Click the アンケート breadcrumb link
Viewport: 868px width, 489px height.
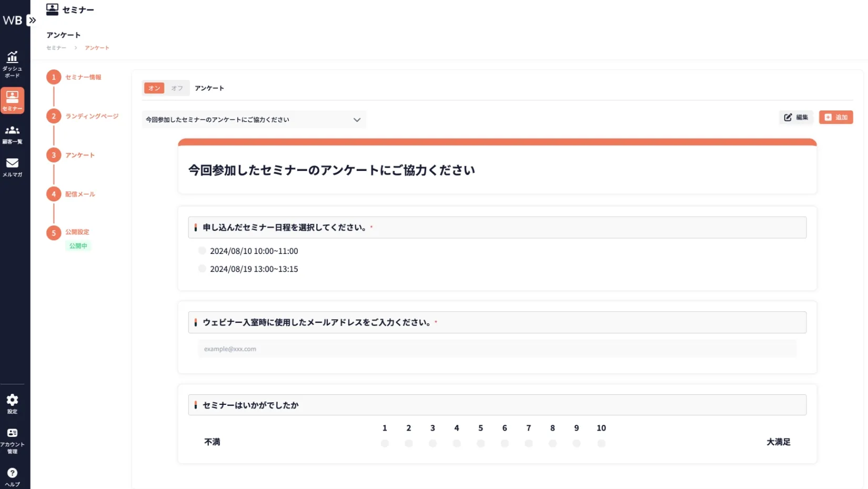point(97,48)
